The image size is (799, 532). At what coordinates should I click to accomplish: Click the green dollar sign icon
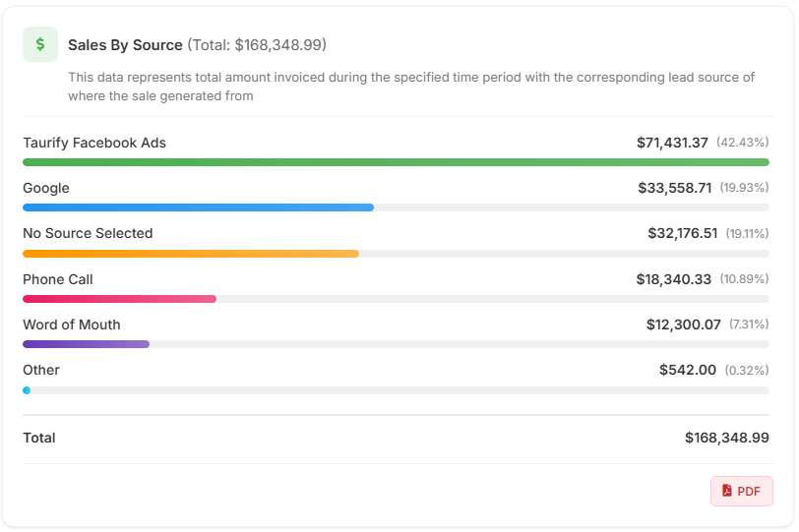tap(40, 44)
